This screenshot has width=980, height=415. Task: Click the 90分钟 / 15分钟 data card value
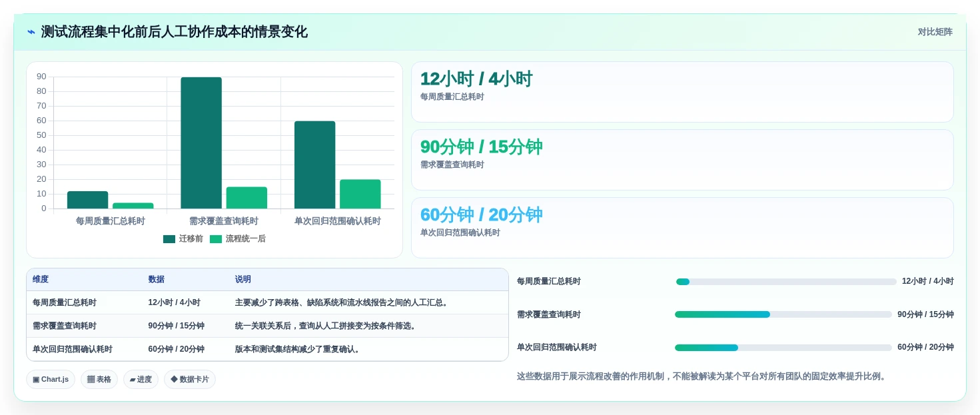(481, 147)
